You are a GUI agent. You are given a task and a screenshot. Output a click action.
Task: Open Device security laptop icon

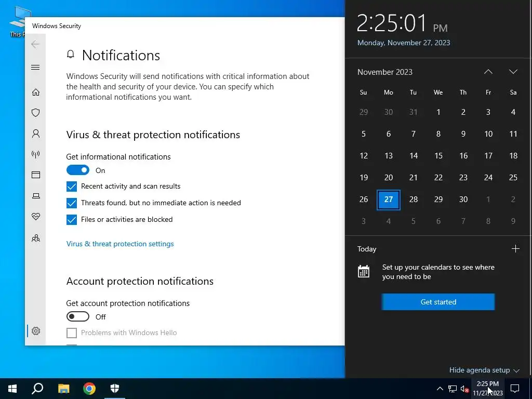pyautogui.click(x=36, y=196)
